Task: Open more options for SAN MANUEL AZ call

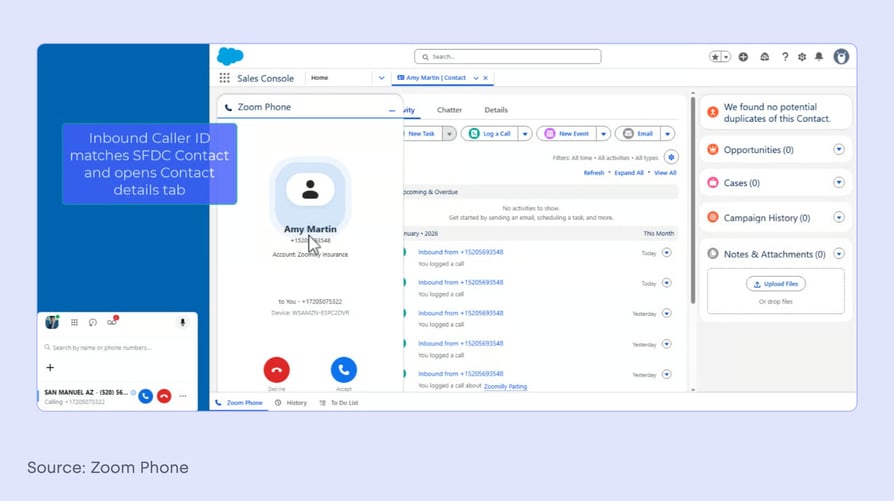Action: click(x=182, y=396)
